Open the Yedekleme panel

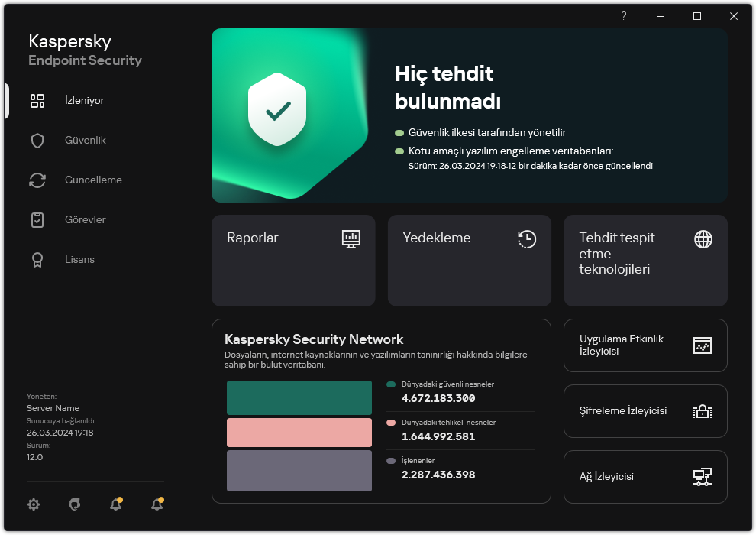(x=469, y=261)
